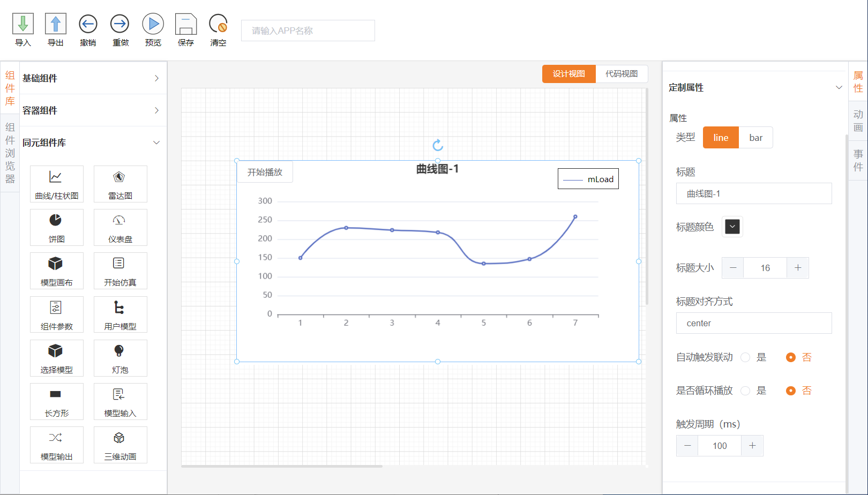The height and width of the screenshot is (495, 868).
Task: Collapse the 定制属性 panel
Action: [839, 87]
